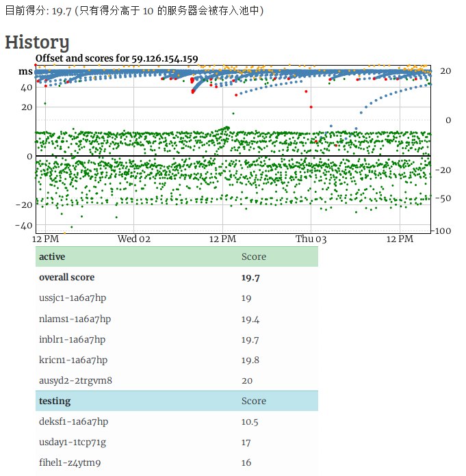Open monitor ussjc1-1a6a7hp entry
466x476 pixels.
pos(75,298)
